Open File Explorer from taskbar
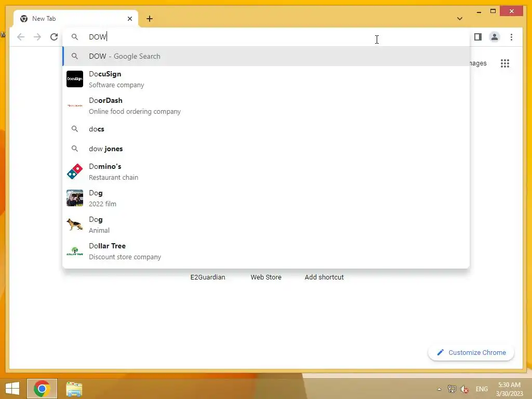The height and width of the screenshot is (399, 532). click(74, 389)
